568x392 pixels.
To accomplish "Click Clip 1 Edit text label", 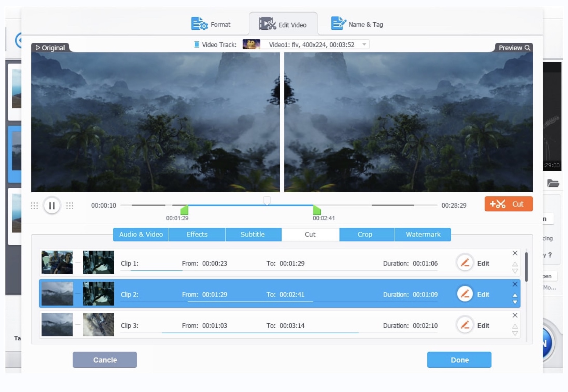I will 483,263.
